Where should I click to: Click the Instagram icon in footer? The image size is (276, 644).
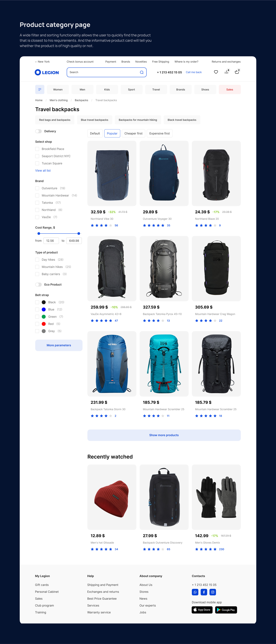(x=213, y=592)
